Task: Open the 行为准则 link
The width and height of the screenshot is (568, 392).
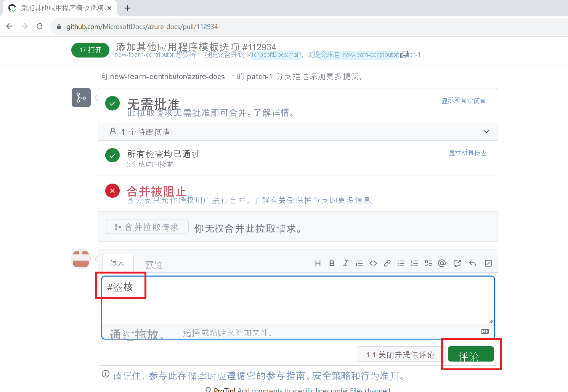Action: click(379, 376)
